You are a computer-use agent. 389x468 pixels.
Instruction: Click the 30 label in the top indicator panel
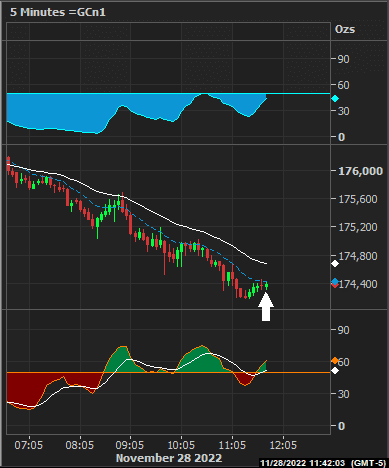click(x=343, y=111)
